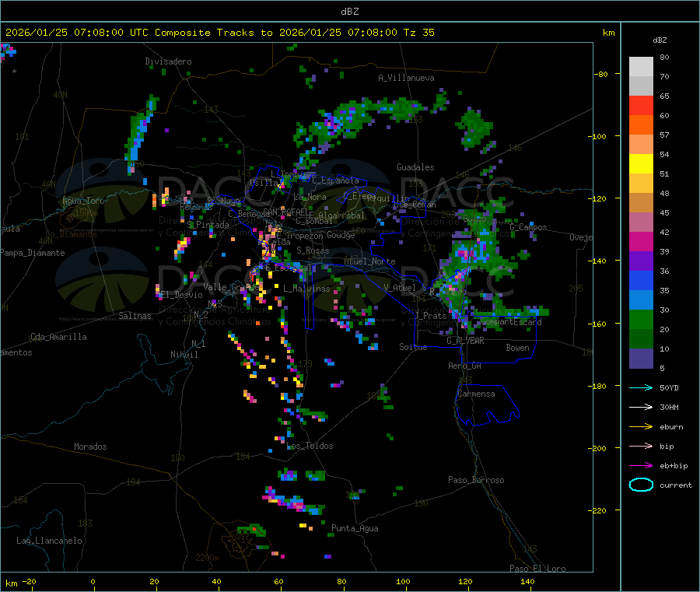Click the 'J_Prats' map label
The width and height of the screenshot is (700, 592).
(x=431, y=315)
